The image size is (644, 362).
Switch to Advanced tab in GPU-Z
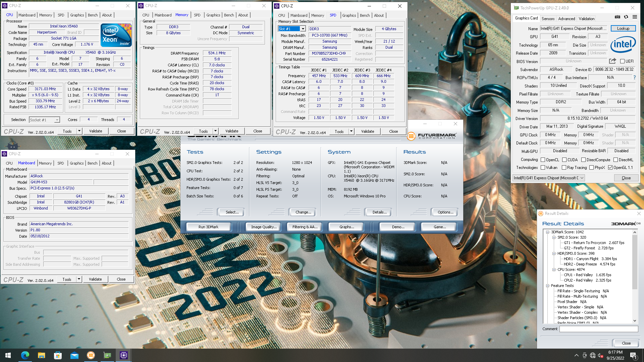point(567,19)
